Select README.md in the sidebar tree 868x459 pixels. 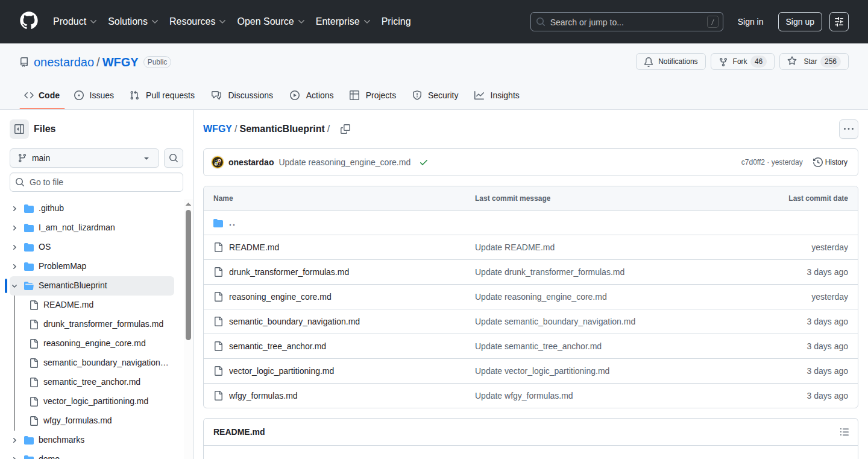tap(68, 305)
